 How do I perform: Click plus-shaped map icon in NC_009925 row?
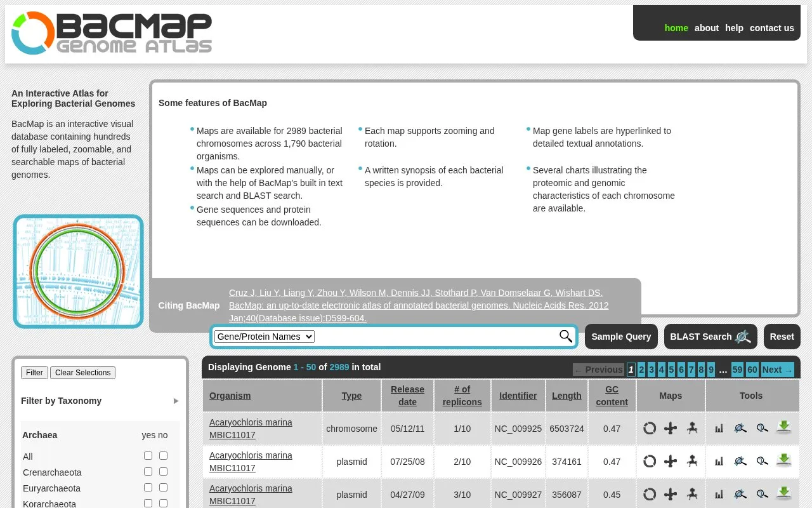point(671,429)
